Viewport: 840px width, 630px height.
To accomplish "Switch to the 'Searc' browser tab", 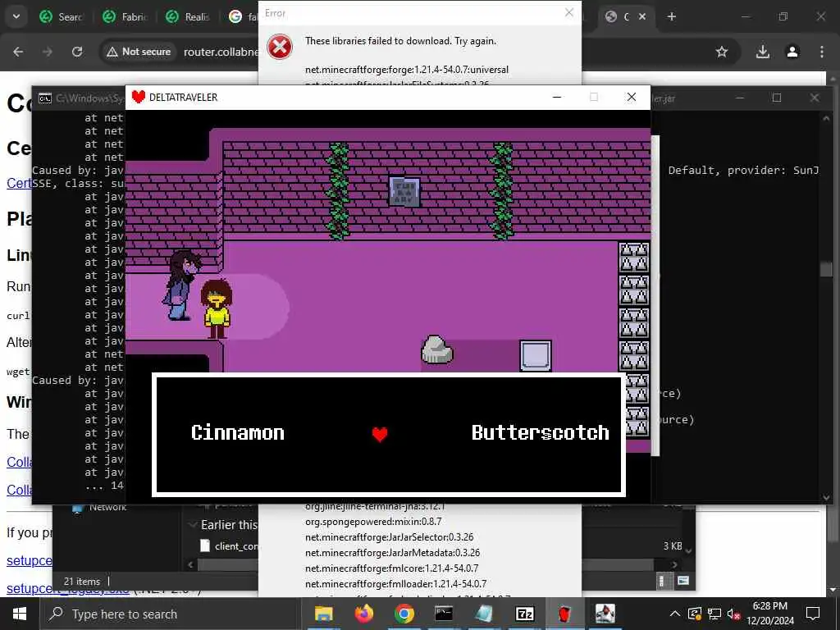I will pos(62,16).
